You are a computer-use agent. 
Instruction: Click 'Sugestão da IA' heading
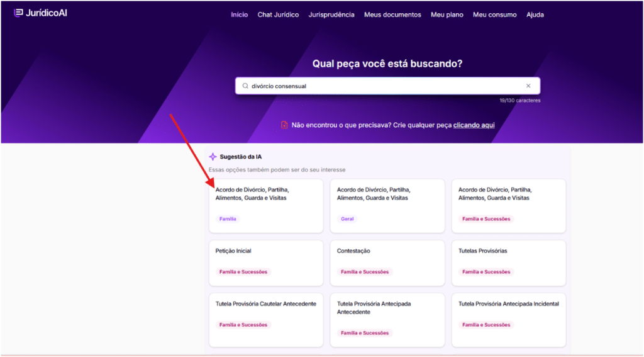click(x=241, y=157)
